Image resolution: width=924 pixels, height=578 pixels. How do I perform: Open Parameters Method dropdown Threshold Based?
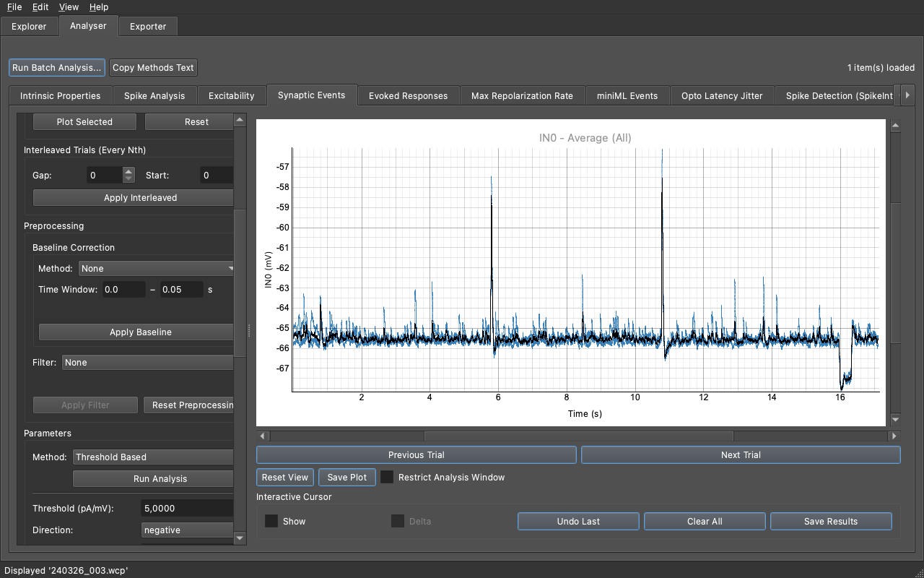click(x=153, y=457)
